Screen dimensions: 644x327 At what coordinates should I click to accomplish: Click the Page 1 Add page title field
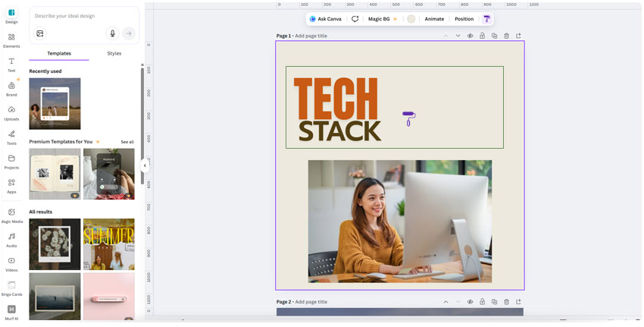311,36
